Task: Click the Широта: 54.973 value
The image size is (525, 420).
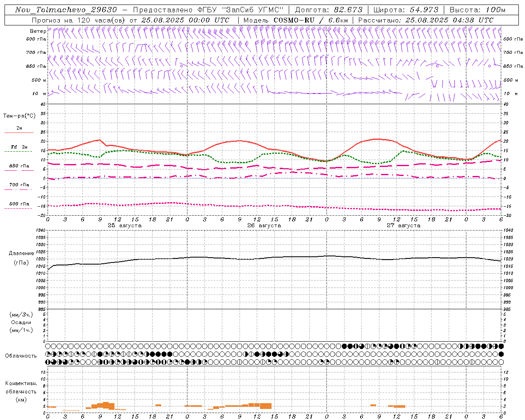Action: point(406,10)
